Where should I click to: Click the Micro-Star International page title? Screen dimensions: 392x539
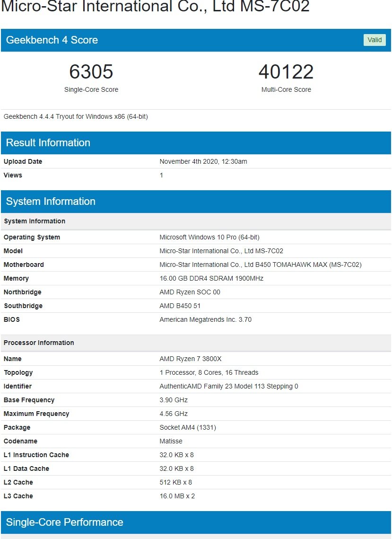pos(155,6)
